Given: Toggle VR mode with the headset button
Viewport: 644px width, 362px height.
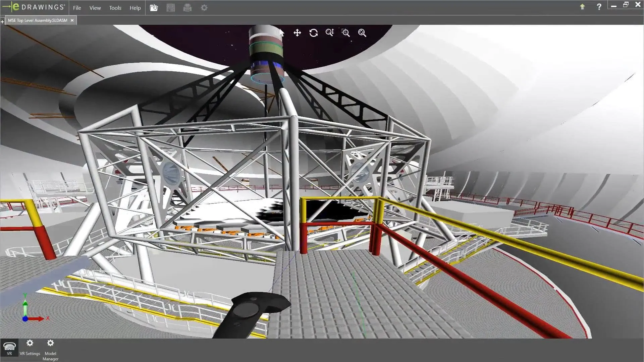Looking at the screenshot, I should pos(10,347).
